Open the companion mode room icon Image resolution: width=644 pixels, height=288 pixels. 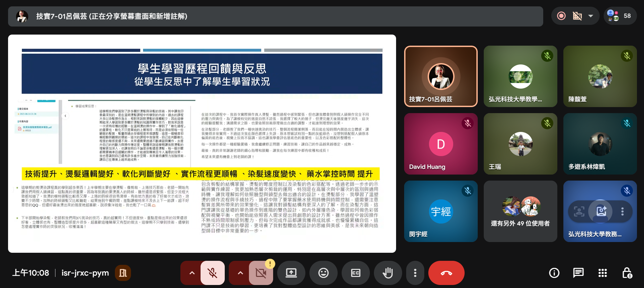pos(123,273)
